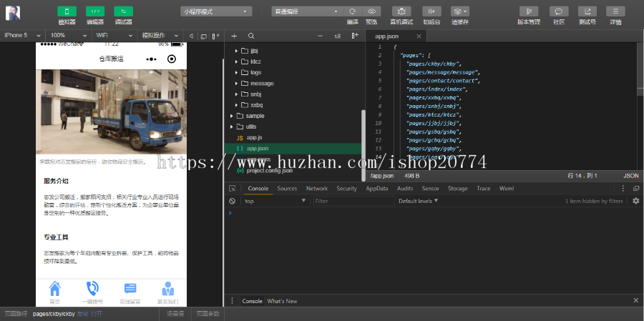Screen dimensions: 644x321
Task: Open the iPhone 5 device dropdown
Action: point(22,36)
